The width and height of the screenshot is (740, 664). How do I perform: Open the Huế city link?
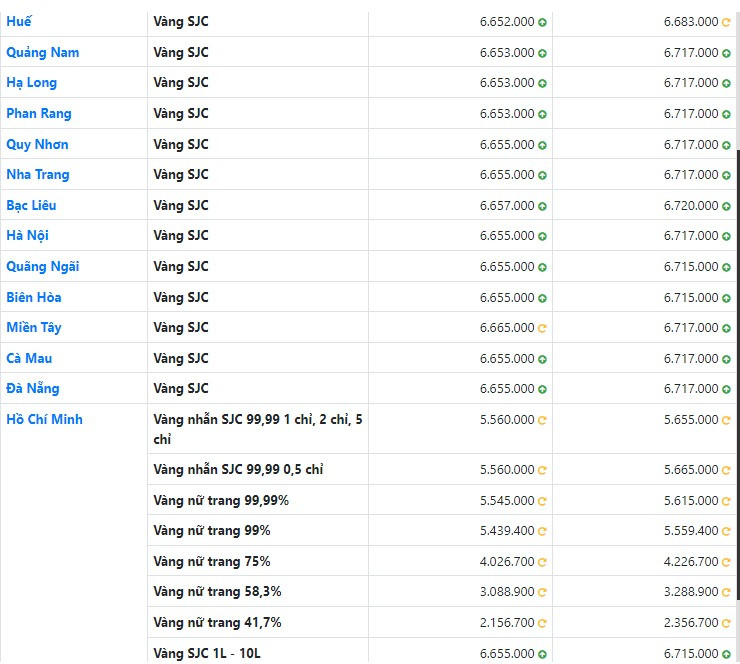click(x=19, y=22)
